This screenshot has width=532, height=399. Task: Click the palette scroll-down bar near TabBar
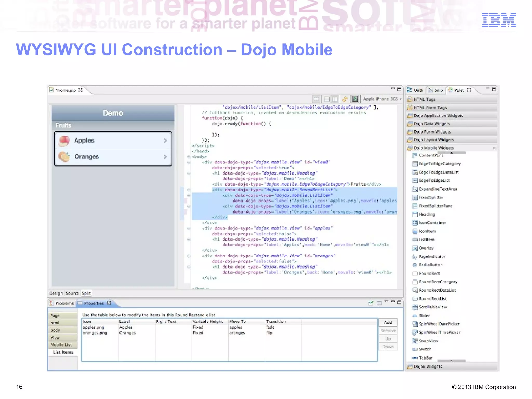[x=451, y=361]
